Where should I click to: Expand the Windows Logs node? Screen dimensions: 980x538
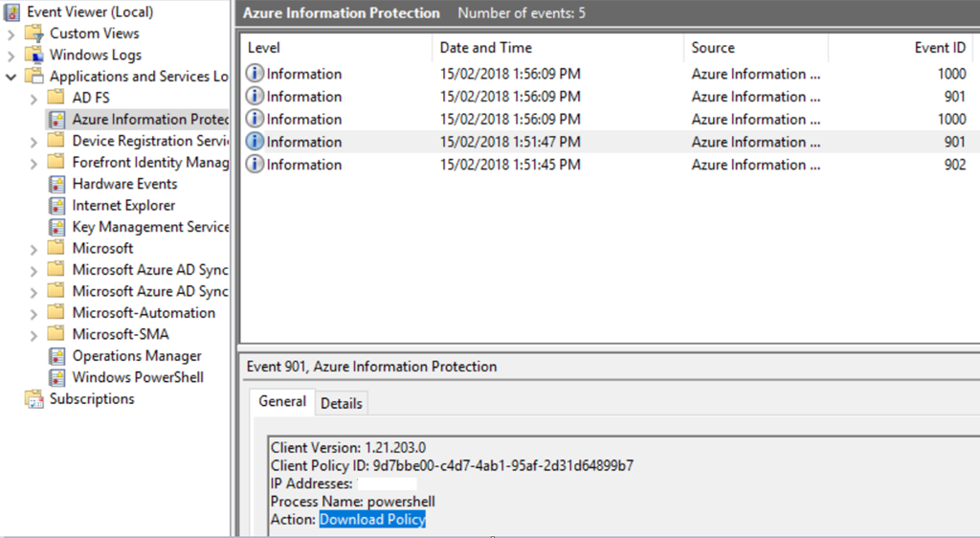coord(11,56)
